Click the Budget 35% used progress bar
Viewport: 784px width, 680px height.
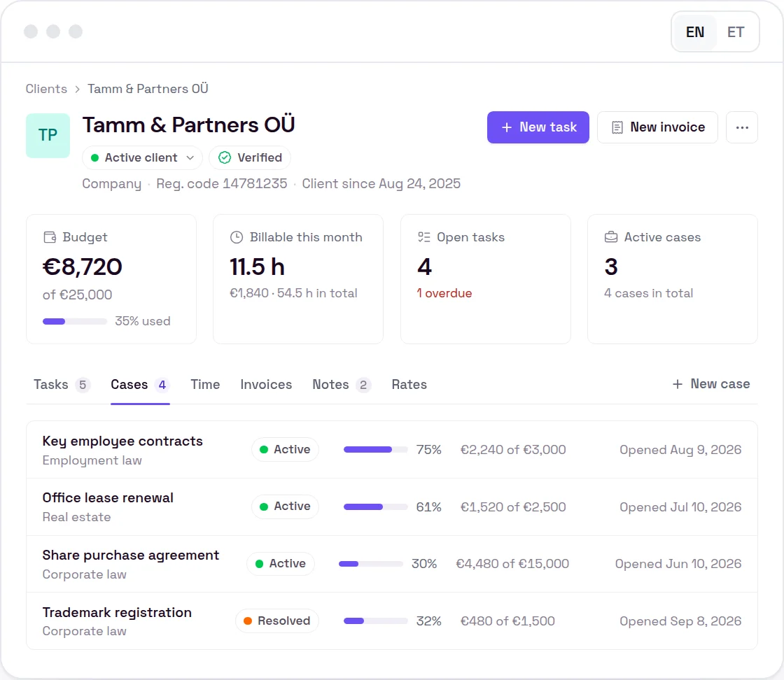coord(75,321)
